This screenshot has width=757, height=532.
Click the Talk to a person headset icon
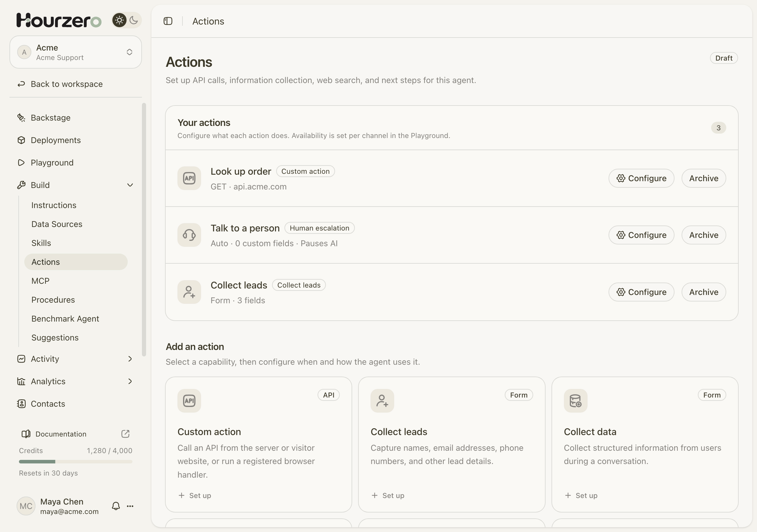point(189,235)
